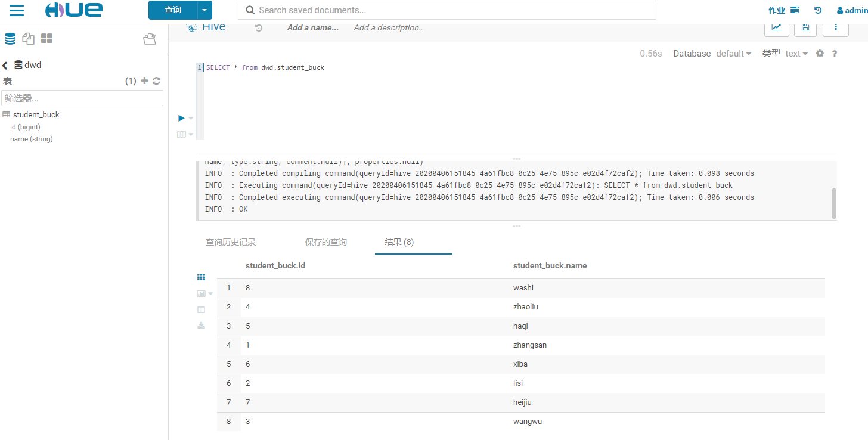Open the 作业 jobs panel
868x440 pixels.
(783, 10)
